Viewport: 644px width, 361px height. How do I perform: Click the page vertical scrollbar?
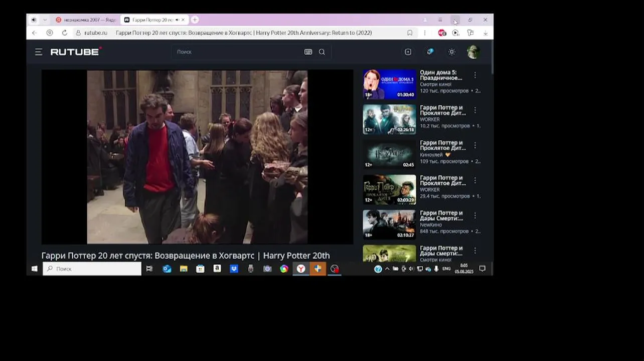(x=492, y=58)
